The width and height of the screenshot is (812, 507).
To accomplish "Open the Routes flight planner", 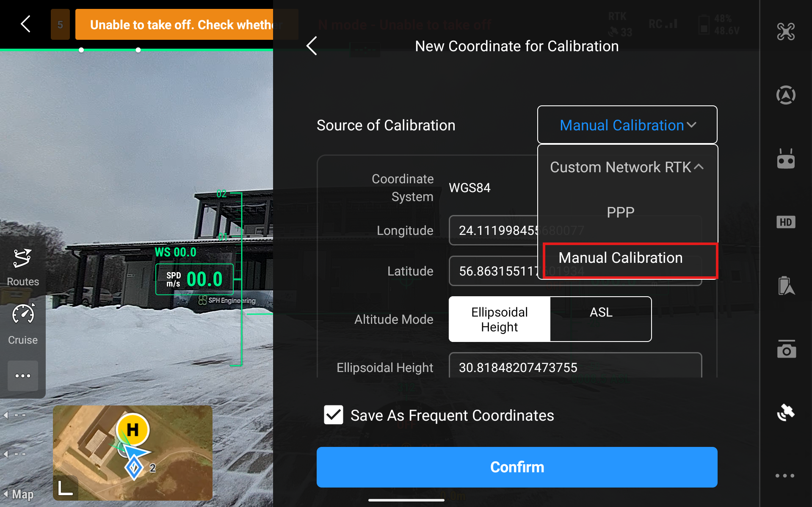I will click(23, 267).
